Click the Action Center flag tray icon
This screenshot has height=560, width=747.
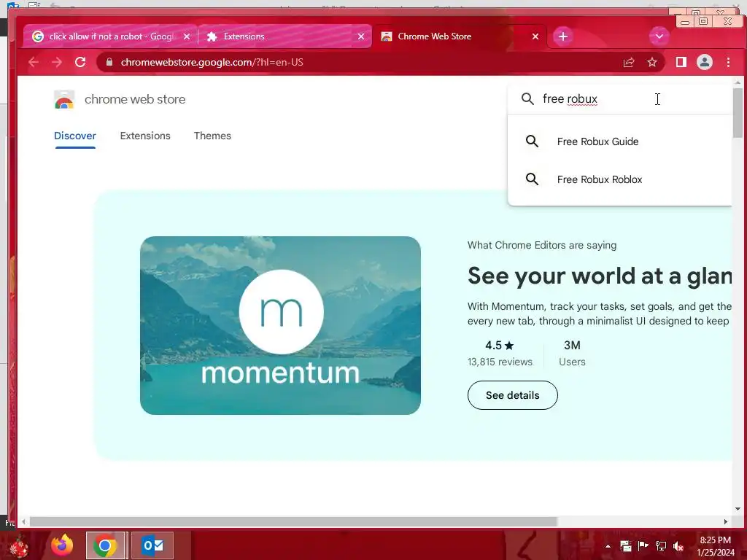click(643, 546)
